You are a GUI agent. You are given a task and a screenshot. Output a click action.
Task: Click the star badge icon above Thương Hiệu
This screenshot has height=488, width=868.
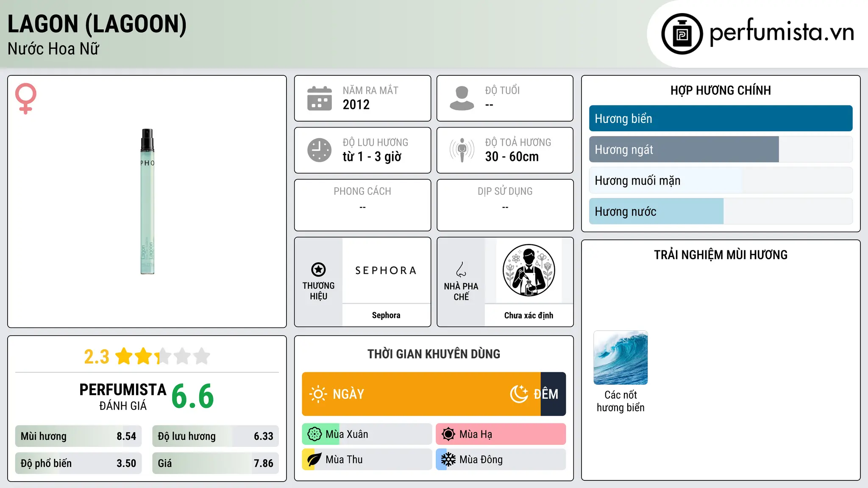click(318, 269)
